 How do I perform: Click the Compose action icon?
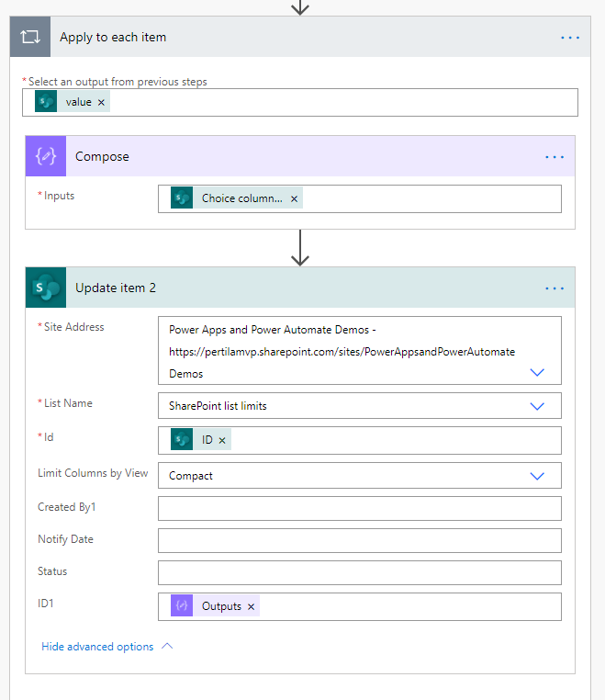point(46,156)
